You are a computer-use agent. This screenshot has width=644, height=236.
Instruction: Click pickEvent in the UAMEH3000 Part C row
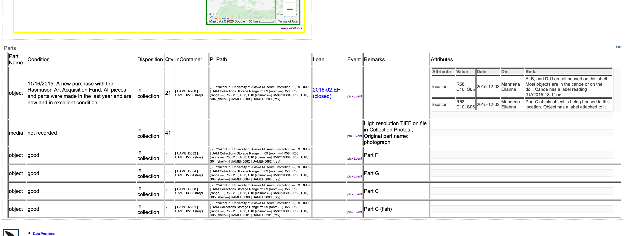pyautogui.click(x=355, y=194)
